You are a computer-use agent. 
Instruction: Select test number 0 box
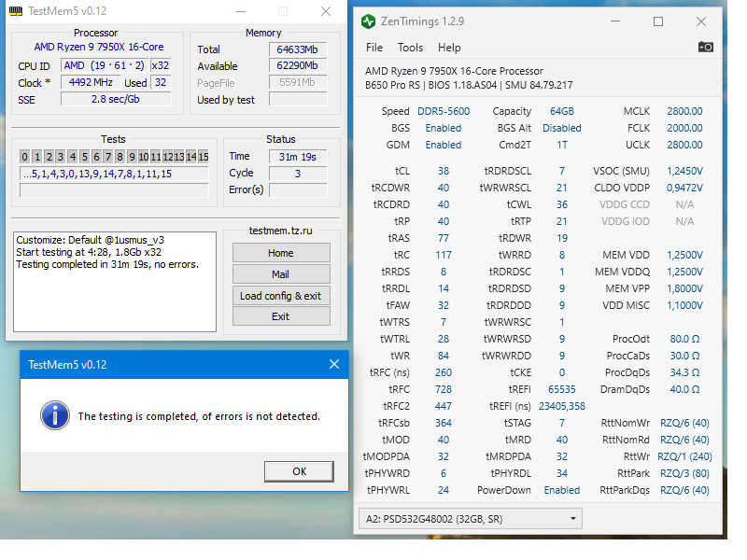point(25,157)
